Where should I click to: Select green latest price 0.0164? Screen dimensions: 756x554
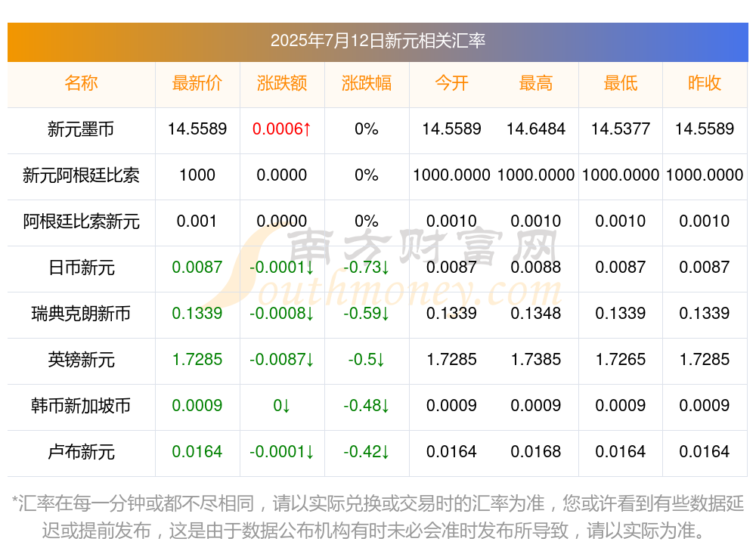click(197, 452)
